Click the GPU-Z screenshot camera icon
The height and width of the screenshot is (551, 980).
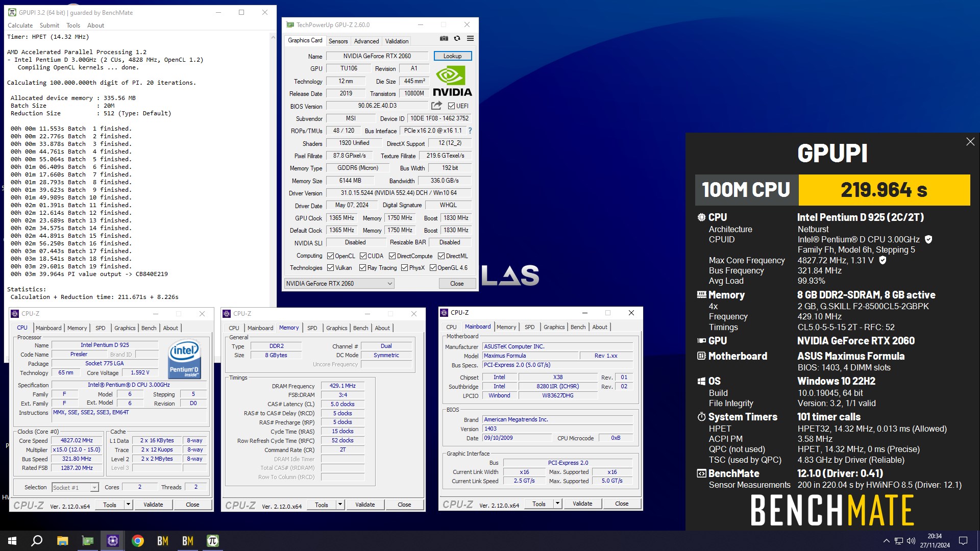pos(444,39)
